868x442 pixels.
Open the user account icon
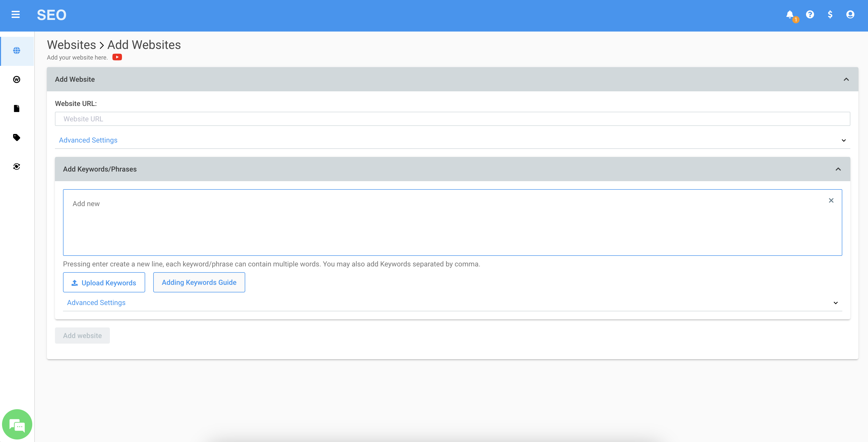(x=850, y=15)
